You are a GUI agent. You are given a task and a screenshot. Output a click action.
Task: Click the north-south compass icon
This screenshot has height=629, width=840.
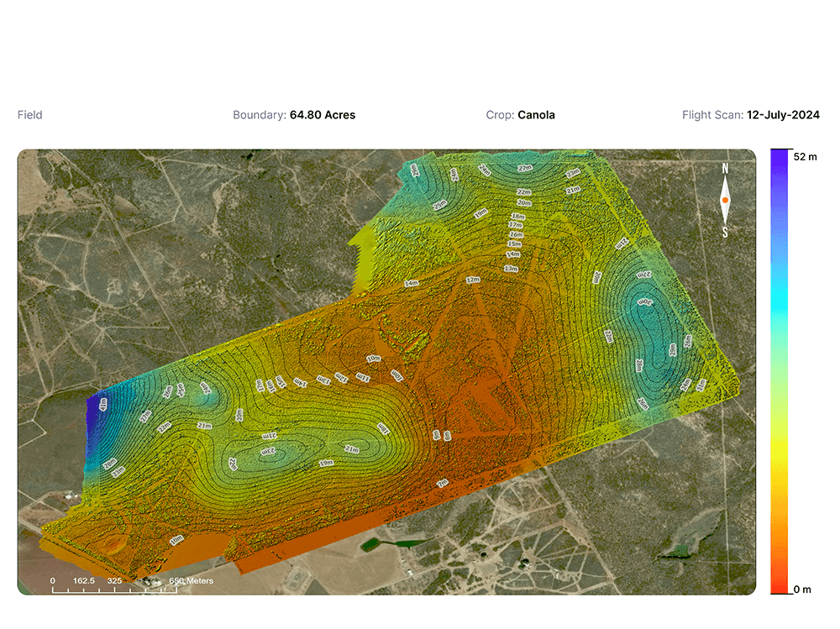725,201
